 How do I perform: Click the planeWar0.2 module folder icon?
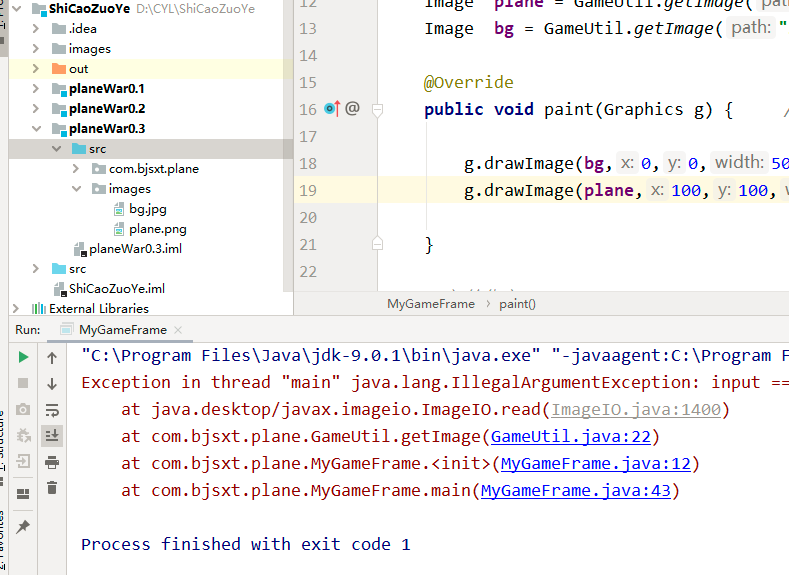pos(59,109)
